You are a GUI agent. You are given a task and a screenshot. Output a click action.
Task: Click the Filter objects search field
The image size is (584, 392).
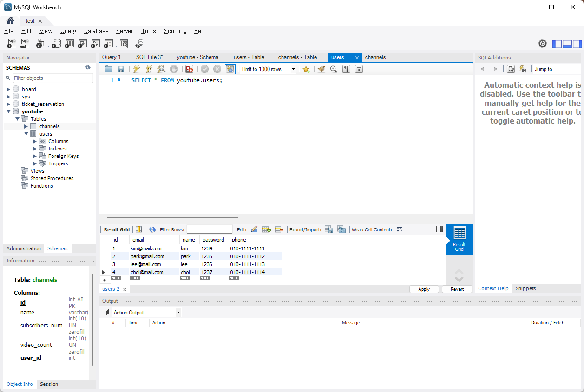[52, 78]
